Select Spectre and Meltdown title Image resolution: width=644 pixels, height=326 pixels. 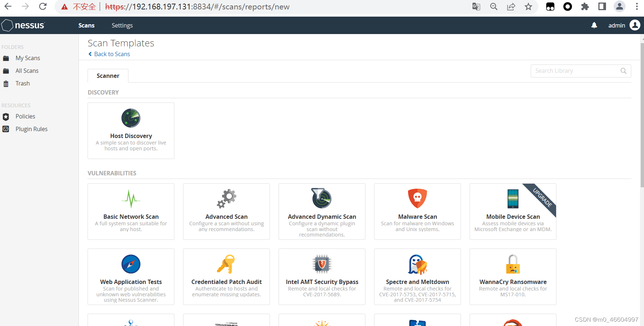[418, 282]
